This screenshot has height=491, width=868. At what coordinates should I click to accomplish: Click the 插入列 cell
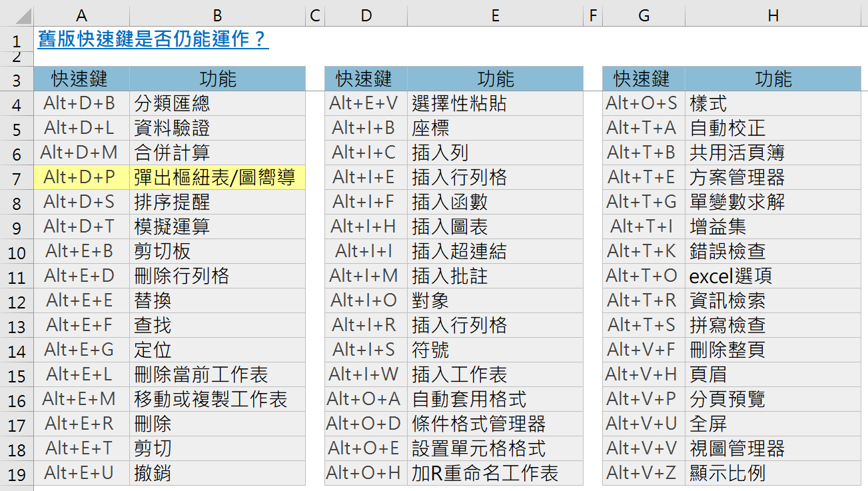coord(495,153)
